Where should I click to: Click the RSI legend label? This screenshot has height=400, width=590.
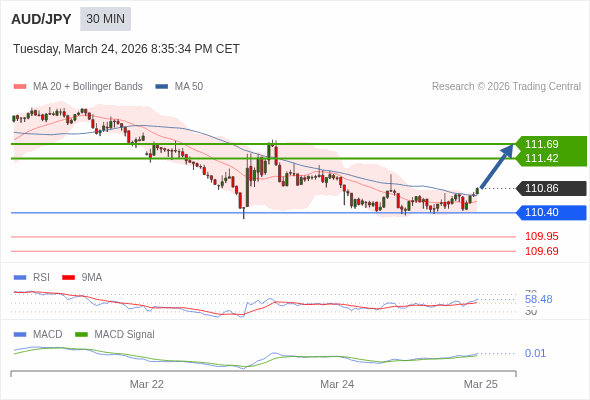point(41,278)
